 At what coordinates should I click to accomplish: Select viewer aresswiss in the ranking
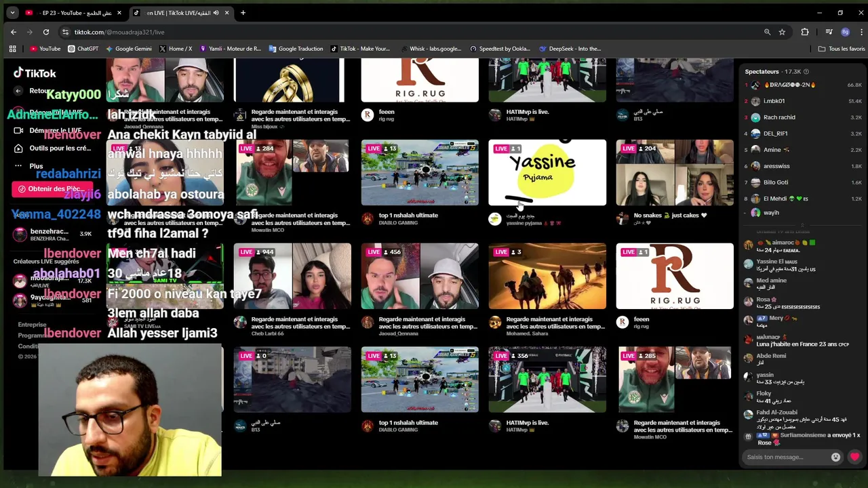804,166
